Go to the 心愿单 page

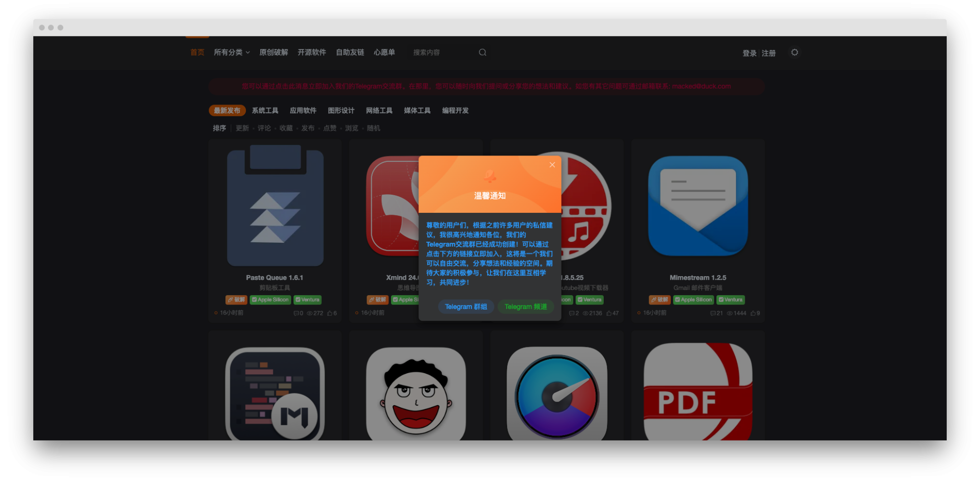point(385,52)
